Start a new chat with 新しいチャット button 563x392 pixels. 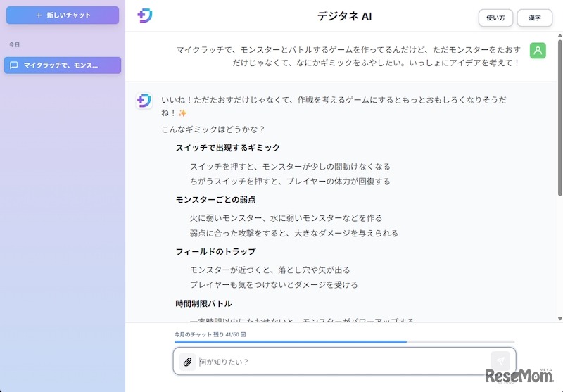point(63,15)
